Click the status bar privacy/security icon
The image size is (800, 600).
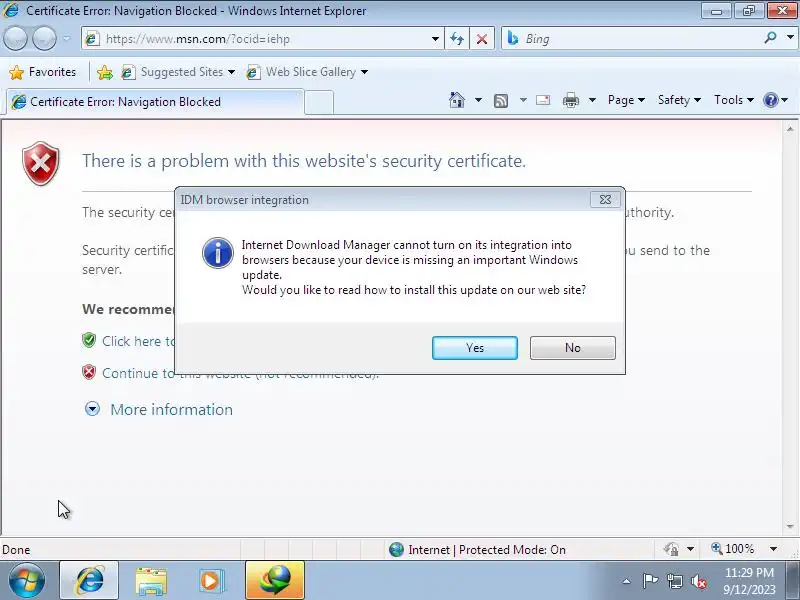point(671,549)
